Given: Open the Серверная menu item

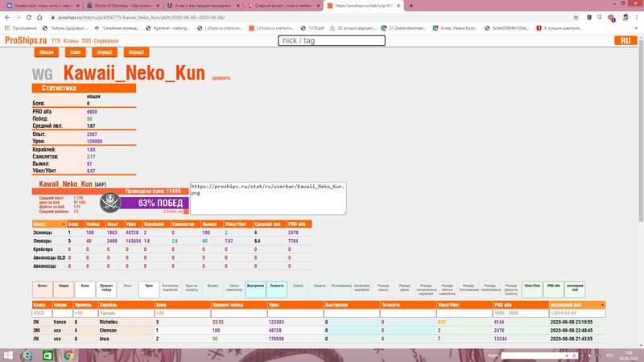Looking at the screenshot, I should [x=106, y=41].
